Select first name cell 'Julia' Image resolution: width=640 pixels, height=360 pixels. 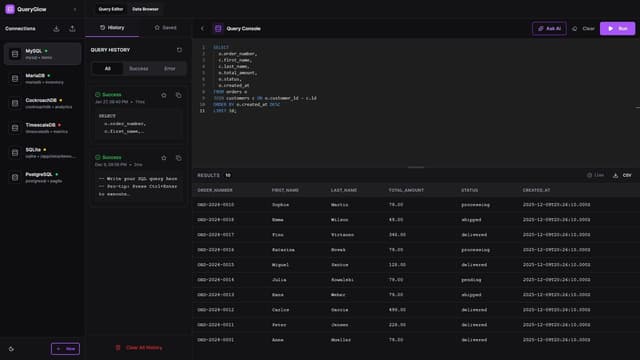click(x=279, y=280)
